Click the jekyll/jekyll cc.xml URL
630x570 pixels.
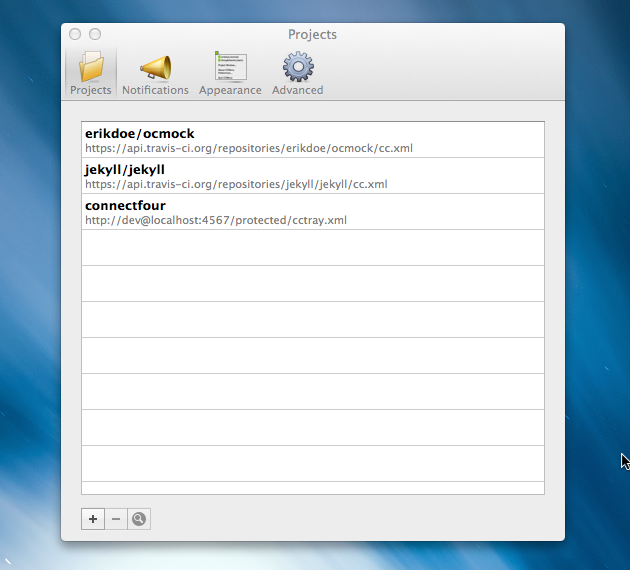[x=236, y=184]
